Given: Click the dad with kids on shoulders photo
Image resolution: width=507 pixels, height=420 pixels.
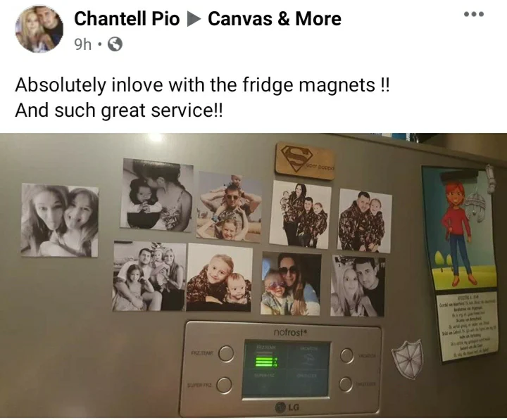Looking at the screenshot, I should coord(229,207).
